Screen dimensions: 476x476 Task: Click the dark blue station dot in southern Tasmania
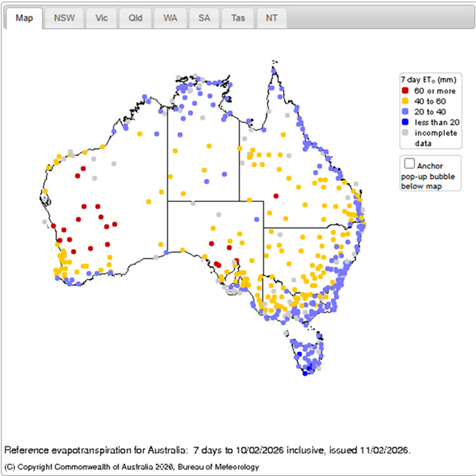305,373
